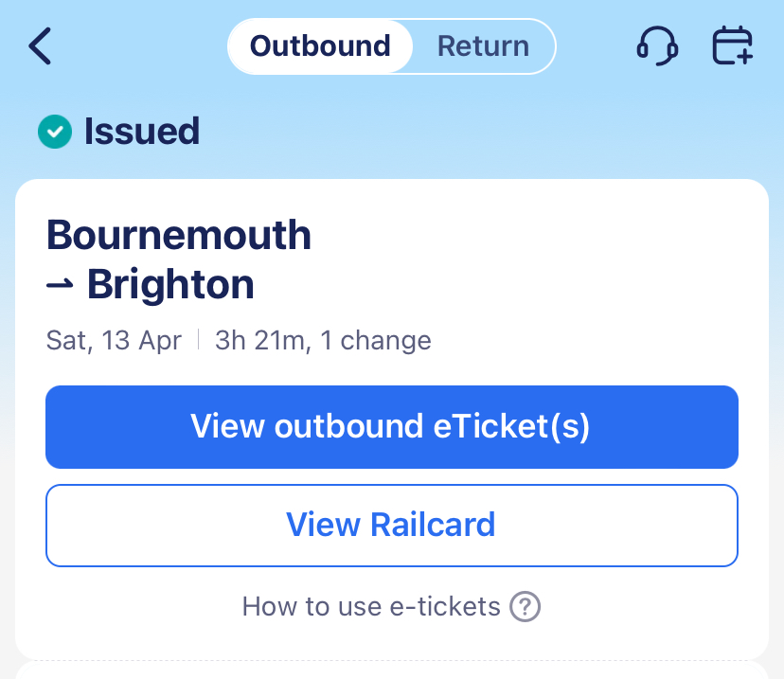
Task: Tap the partially visible card at bottom
Action: pyautogui.click(x=391, y=671)
